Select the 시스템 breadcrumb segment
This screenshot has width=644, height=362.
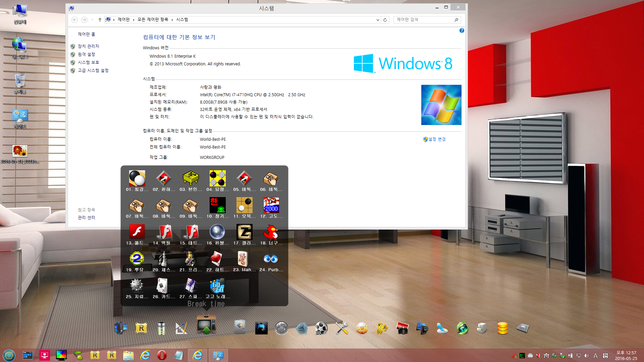(x=182, y=20)
